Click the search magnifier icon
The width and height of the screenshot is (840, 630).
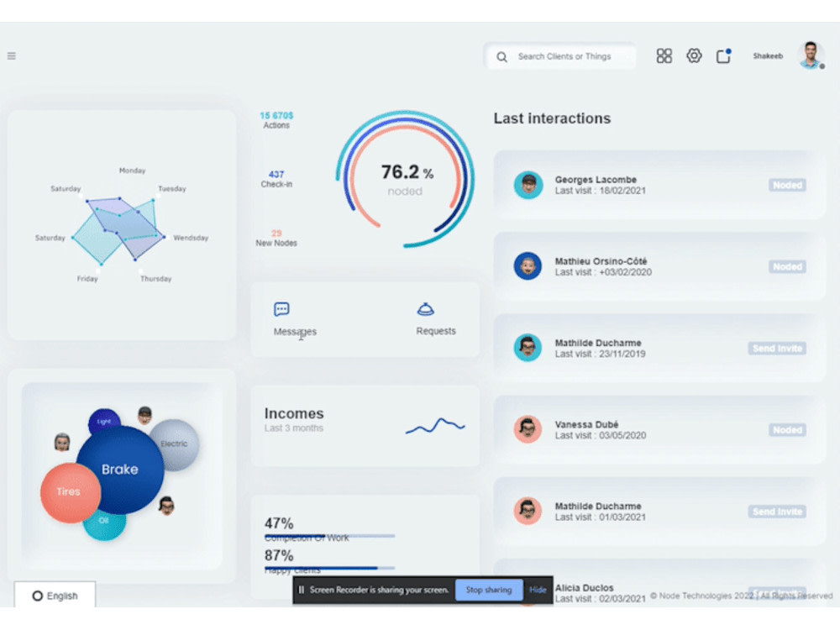point(501,57)
